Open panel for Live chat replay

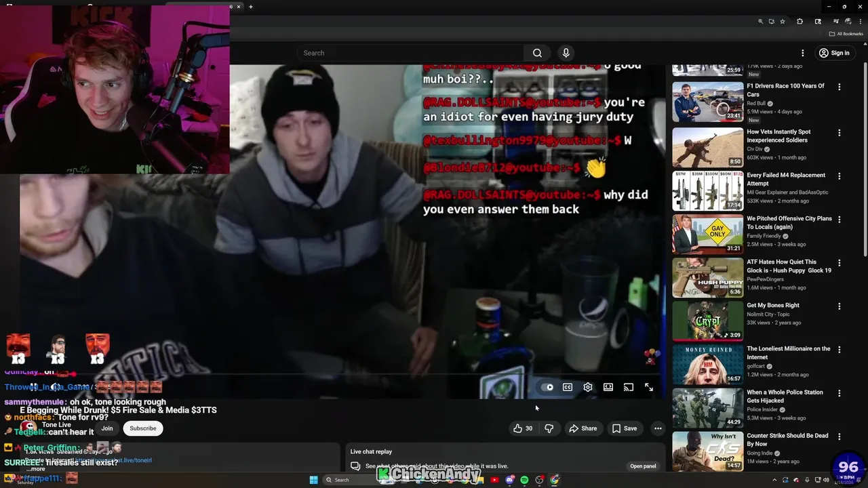pyautogui.click(x=643, y=466)
